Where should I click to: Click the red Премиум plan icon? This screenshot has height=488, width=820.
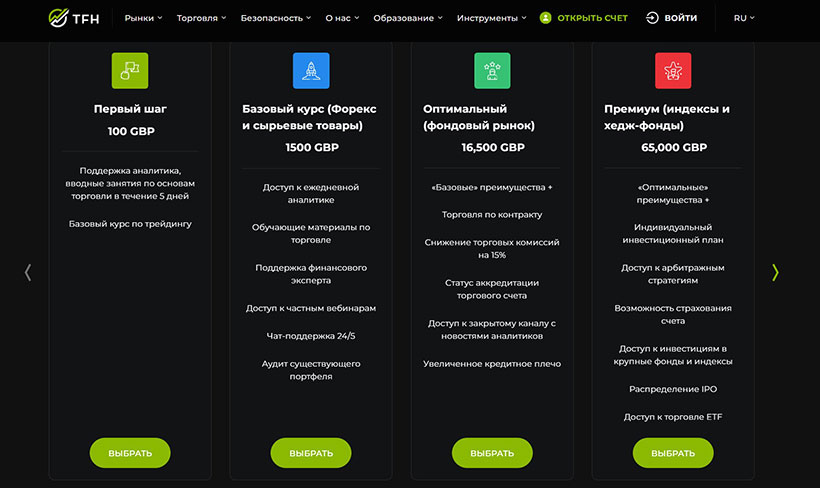pyautogui.click(x=673, y=71)
